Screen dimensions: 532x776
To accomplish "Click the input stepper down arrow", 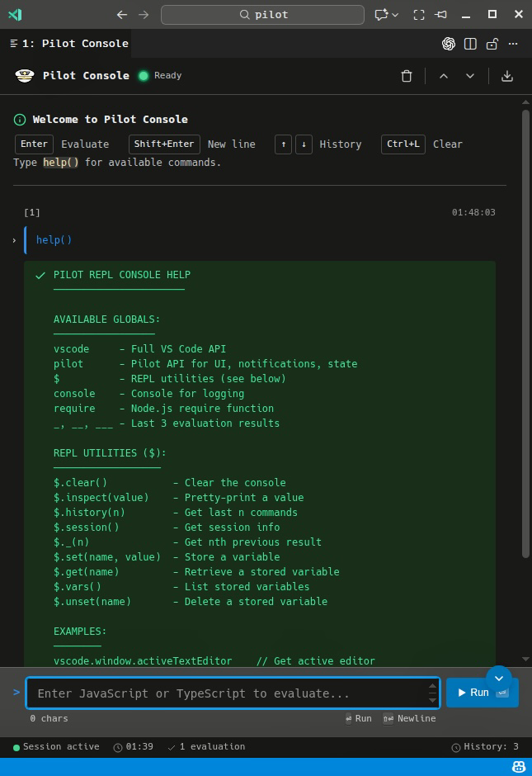I will tap(433, 700).
